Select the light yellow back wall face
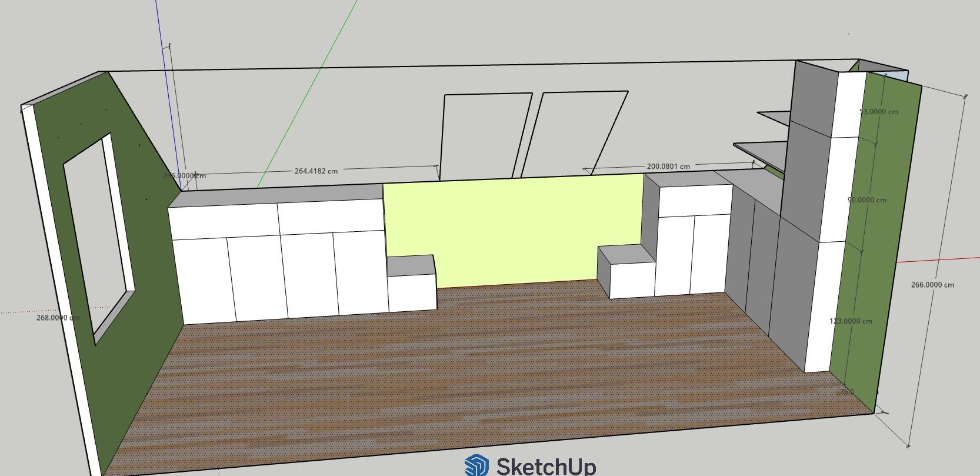The height and width of the screenshot is (476, 980). (512, 229)
